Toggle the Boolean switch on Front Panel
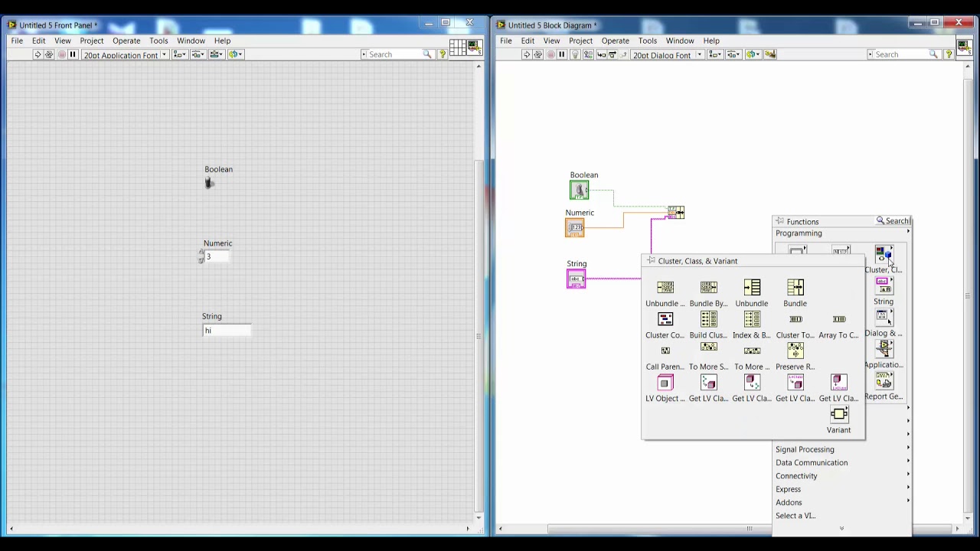The height and width of the screenshot is (551, 980). 209,182
